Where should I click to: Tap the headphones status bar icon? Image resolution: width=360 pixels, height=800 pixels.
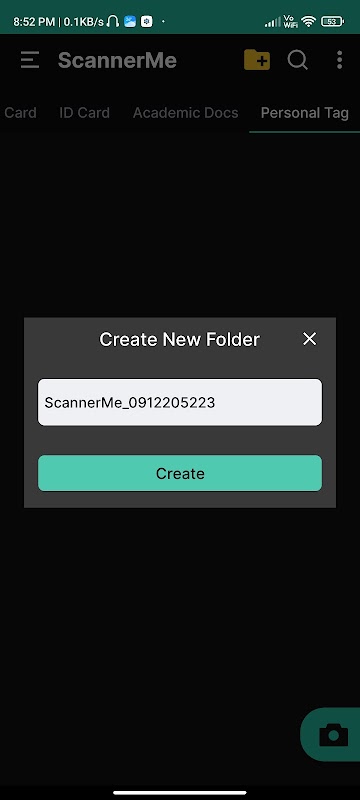click(113, 21)
